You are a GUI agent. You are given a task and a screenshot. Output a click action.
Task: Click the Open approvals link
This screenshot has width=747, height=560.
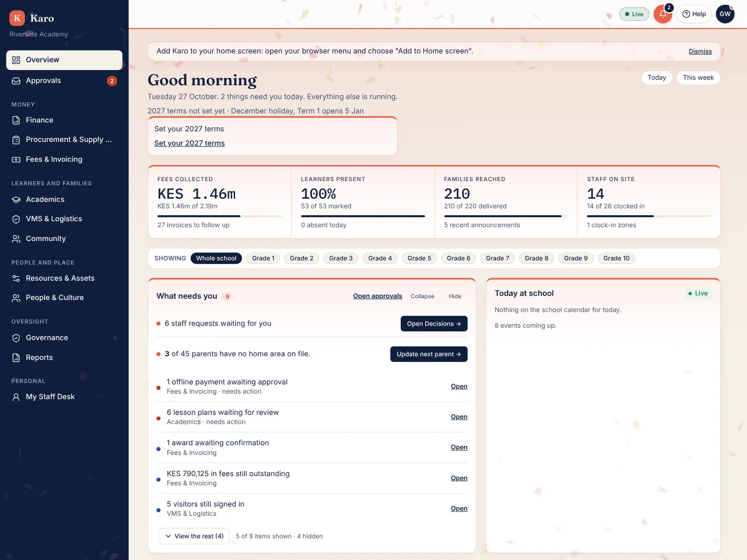coord(378,296)
